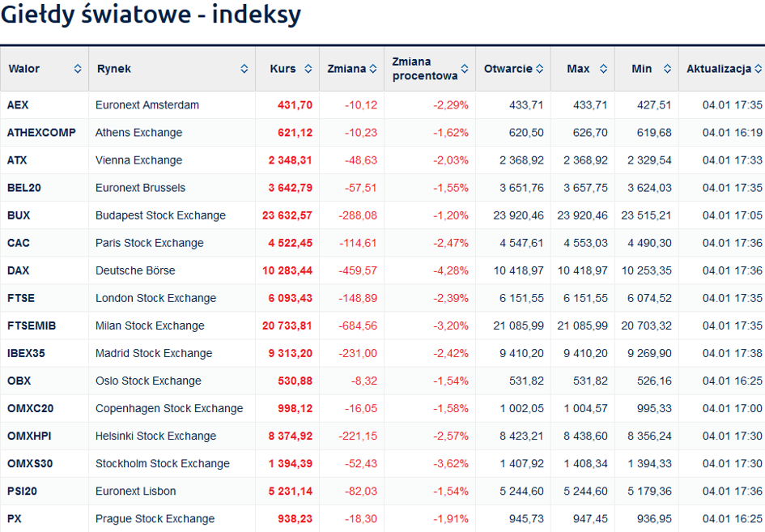Click the IBEX35 index name
765x532 pixels.
pos(26,353)
